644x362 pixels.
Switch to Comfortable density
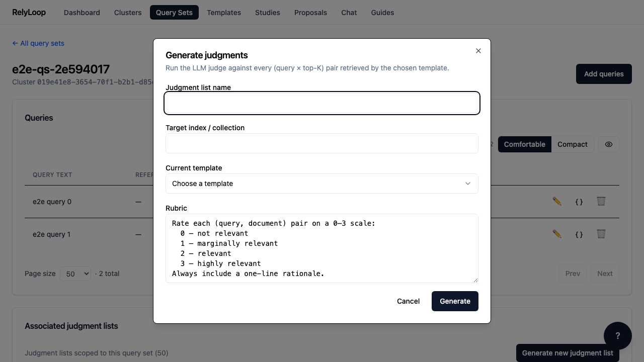[x=525, y=144]
